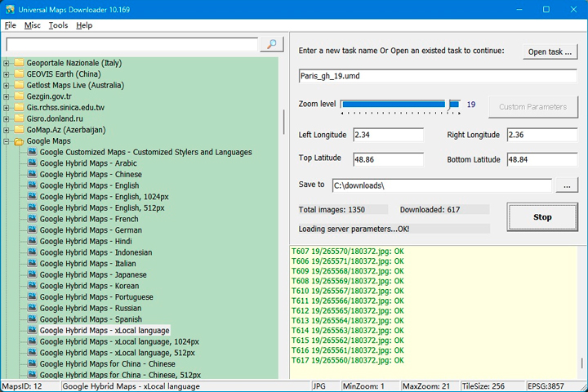Screen dimensions: 588x392
Task: Click the Open task ... button
Action: (550, 51)
